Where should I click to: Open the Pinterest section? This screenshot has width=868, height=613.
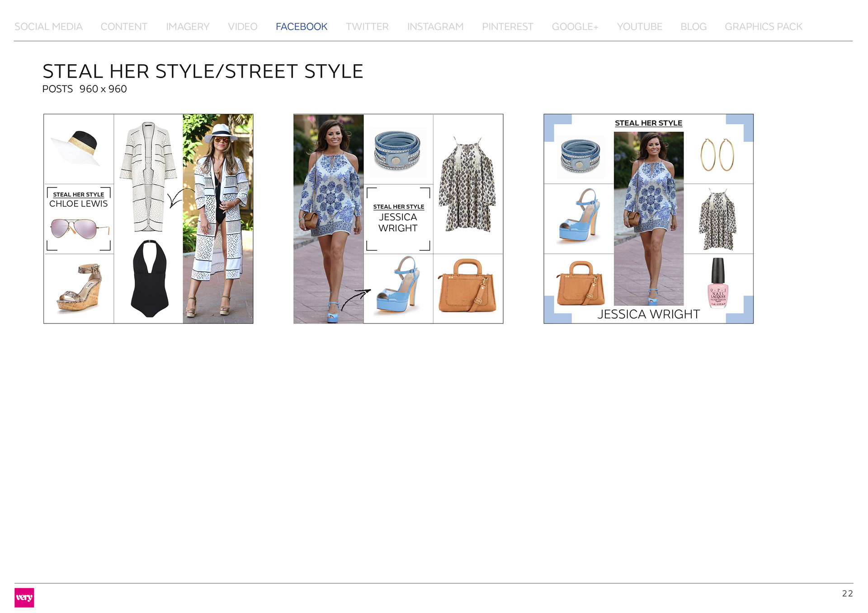point(507,27)
